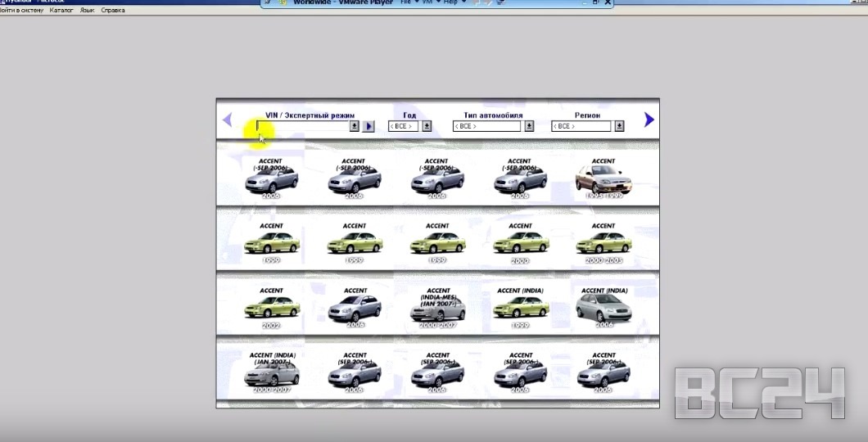Choose the ACCENT (INDIA-MES) JAN 2007 car
Viewport: 868px width, 442px height.
tap(437, 307)
